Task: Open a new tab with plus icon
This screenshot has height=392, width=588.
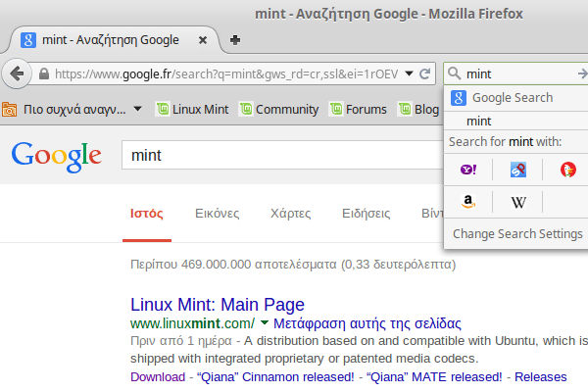Action: click(x=235, y=40)
